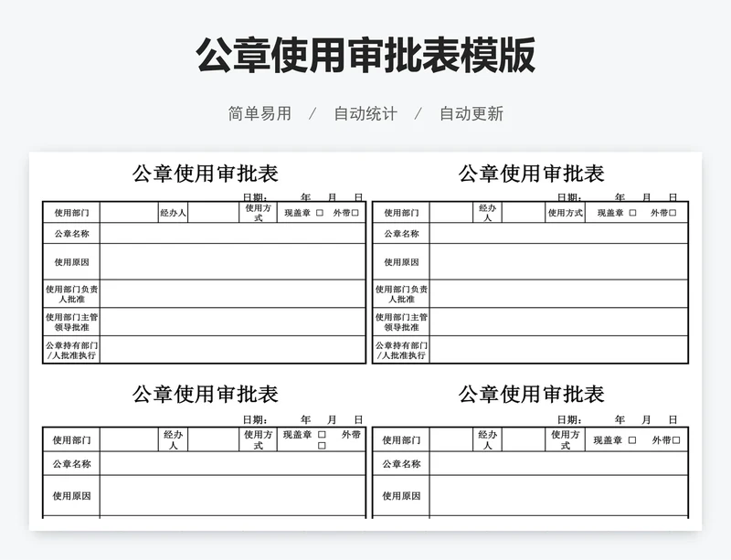731x560 pixels.
Task: Click empty 使用部门 cell in top-right form
Action: [x=451, y=213]
